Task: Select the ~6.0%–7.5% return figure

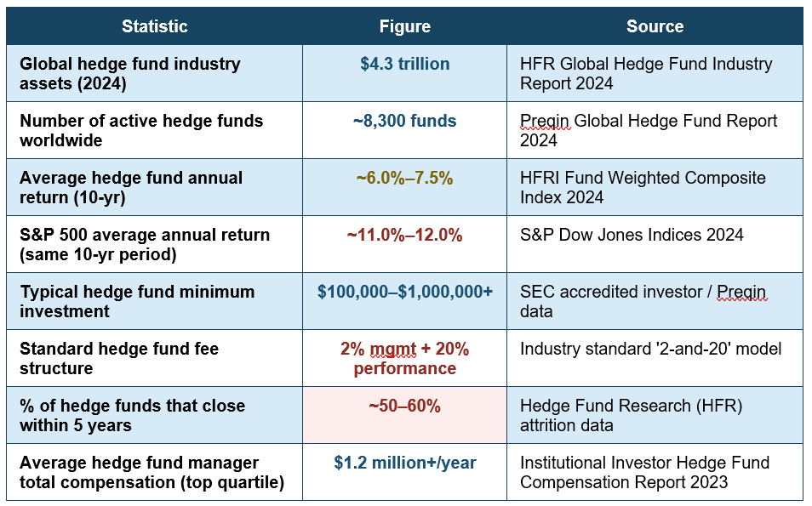Action: tap(404, 178)
